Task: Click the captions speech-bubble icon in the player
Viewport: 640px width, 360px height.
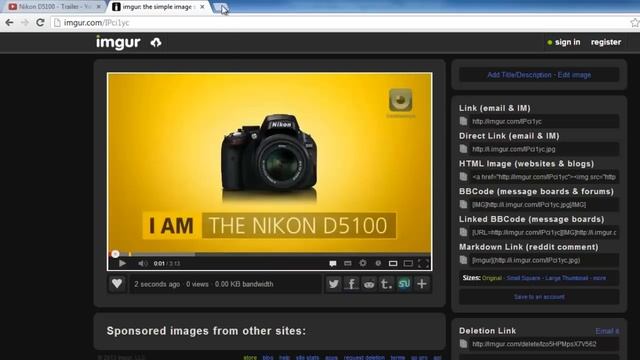Action: pyautogui.click(x=333, y=263)
